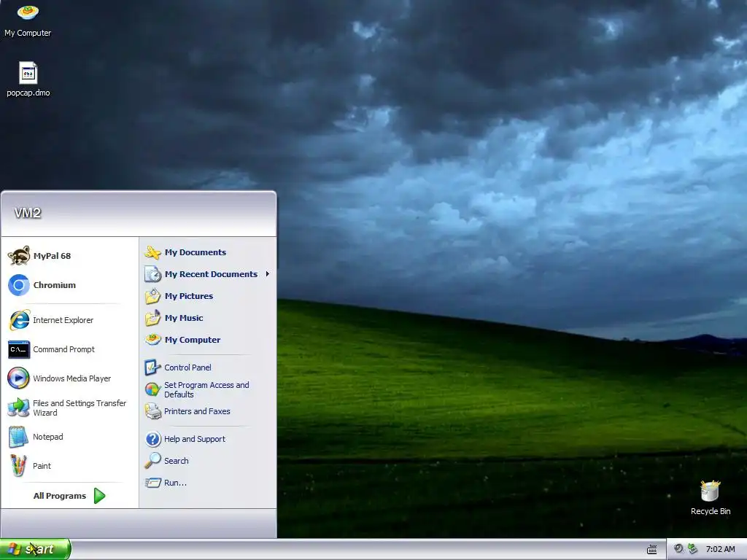Screen dimensions: 747x560
Task: Launch Chromium from its blue icon
Action: pos(18,285)
